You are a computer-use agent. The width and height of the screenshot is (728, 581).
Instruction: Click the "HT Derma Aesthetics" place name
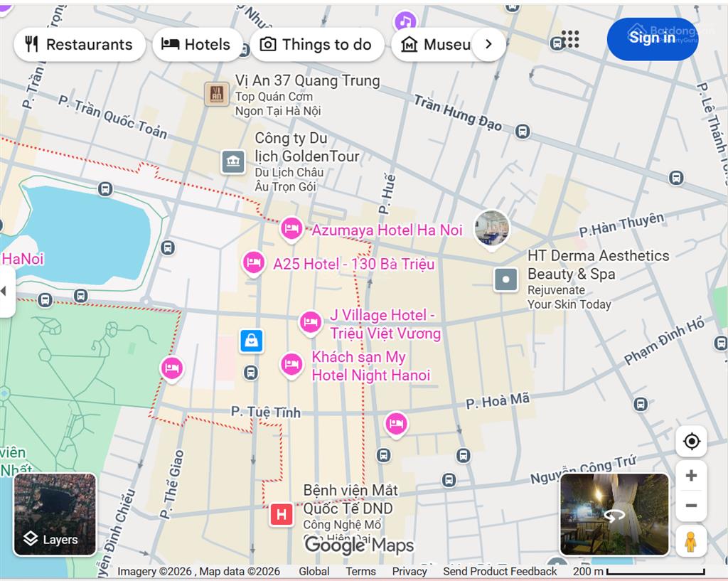pos(599,255)
